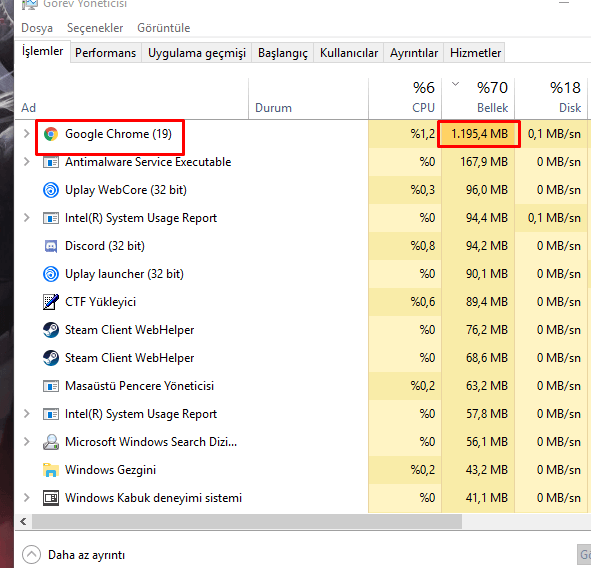Select the Masaüstü Pencere Yöneticisi row
This screenshot has width=591, height=568.
point(302,386)
